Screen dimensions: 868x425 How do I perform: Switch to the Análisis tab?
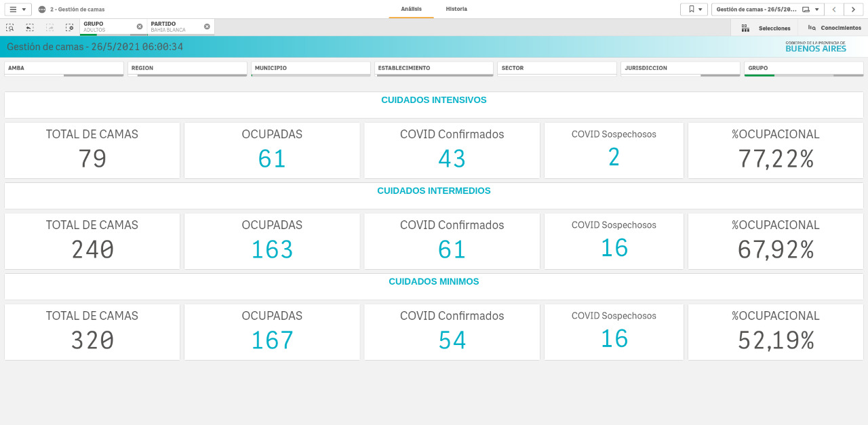411,9
